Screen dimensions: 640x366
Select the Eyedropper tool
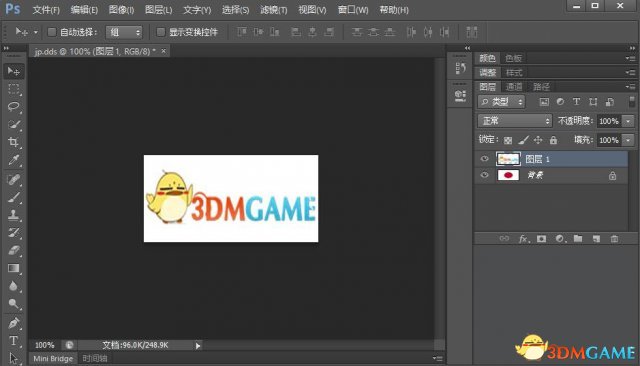click(14, 160)
